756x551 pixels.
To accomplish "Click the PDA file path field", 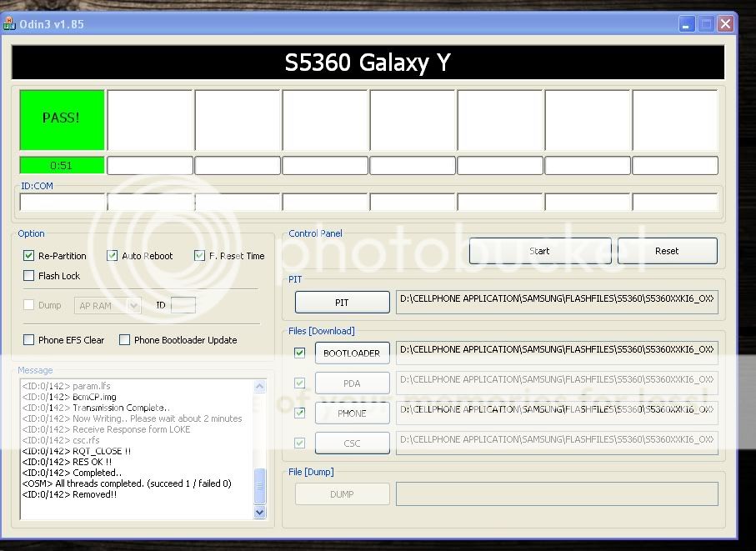I will click(x=557, y=383).
